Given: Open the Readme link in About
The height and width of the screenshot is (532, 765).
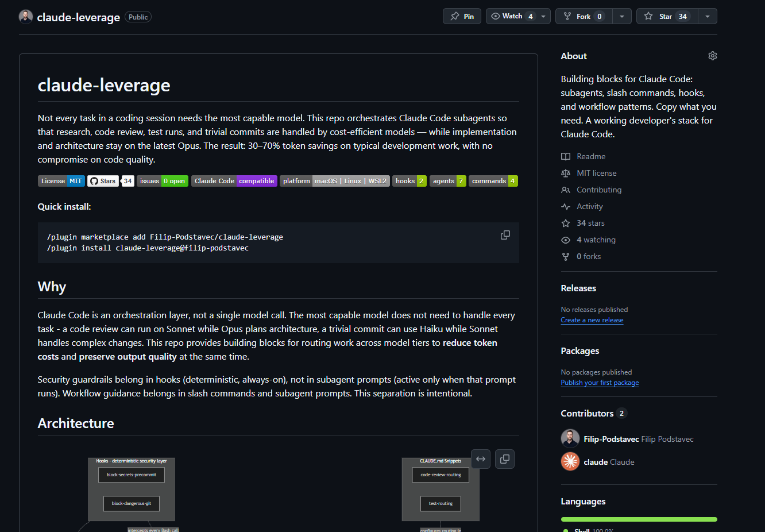Looking at the screenshot, I should point(591,156).
